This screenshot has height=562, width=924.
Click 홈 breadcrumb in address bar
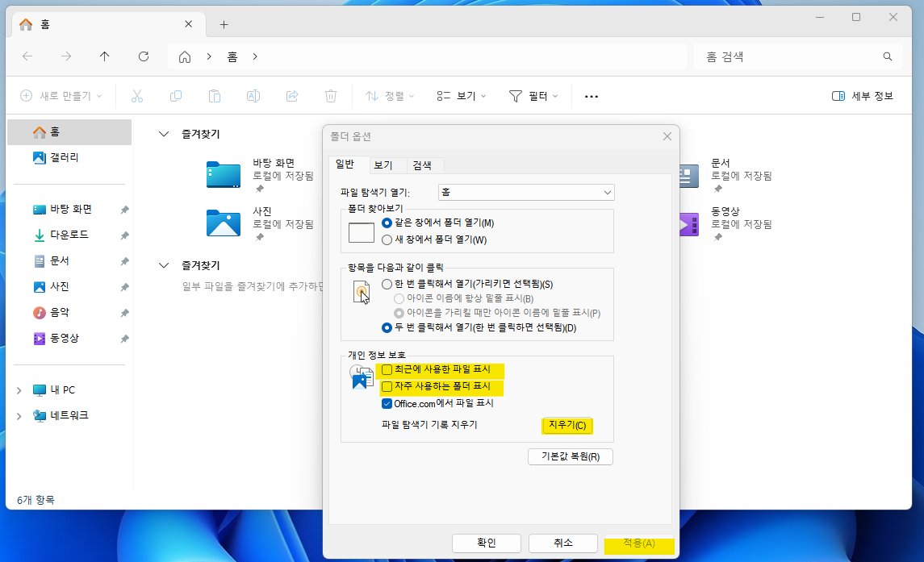click(x=232, y=56)
